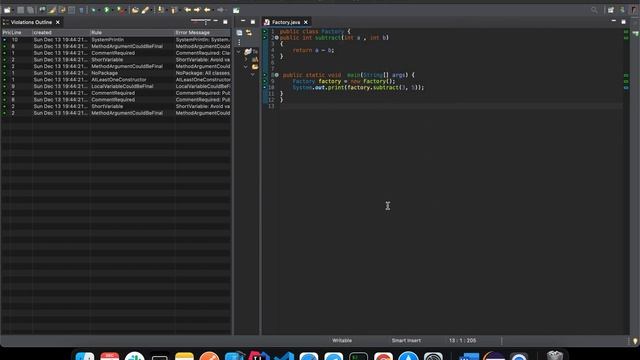Select the SystemPrintln violation row

pyautogui.click(x=116, y=40)
